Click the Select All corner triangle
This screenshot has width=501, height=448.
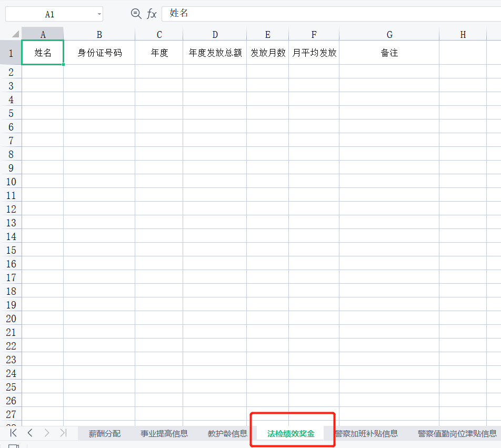click(x=15, y=34)
